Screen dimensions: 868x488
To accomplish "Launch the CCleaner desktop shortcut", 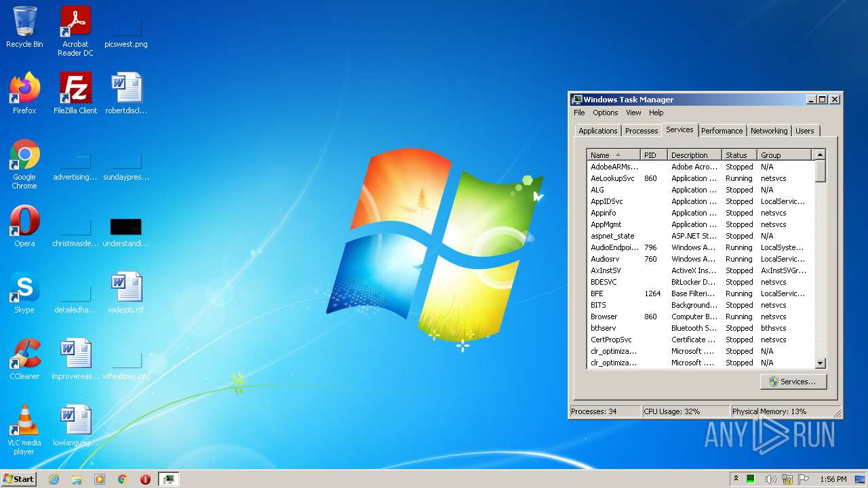I will coord(24,359).
